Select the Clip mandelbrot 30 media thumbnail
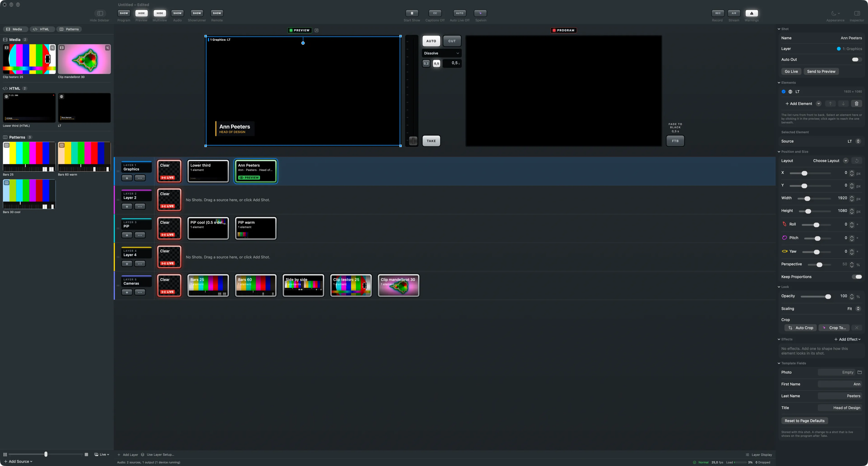Screen dimensions: 868x466 point(84,59)
